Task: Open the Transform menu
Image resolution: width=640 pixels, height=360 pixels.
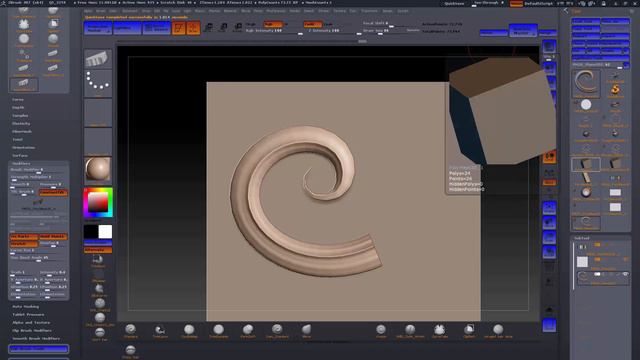Action: point(369,11)
